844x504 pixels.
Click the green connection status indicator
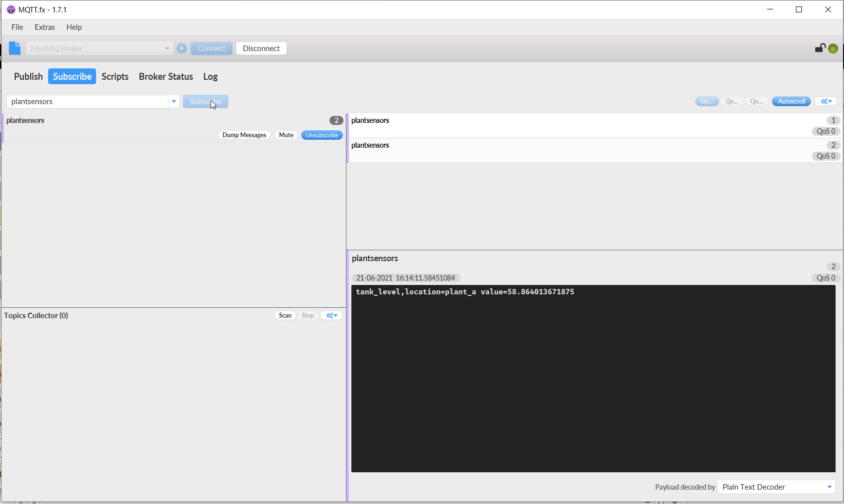(833, 48)
